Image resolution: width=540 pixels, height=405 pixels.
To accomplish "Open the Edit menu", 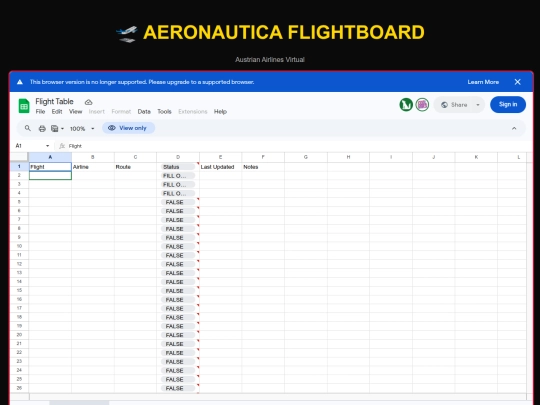I will click(x=57, y=112).
